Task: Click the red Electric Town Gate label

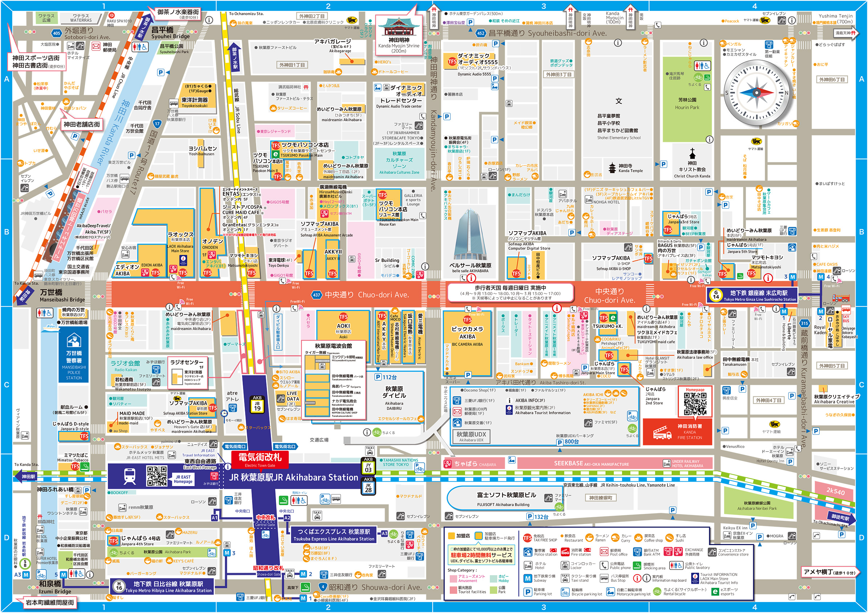Action: tap(260, 460)
